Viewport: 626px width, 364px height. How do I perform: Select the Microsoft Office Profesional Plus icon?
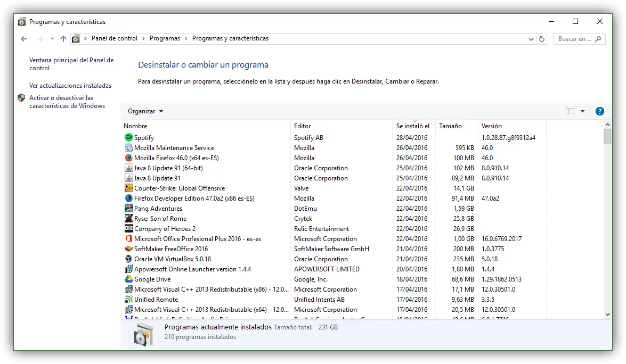pos(128,238)
